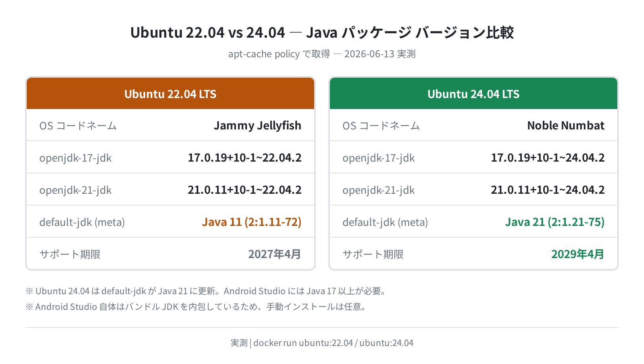Image resolution: width=644 pixels, height=364 pixels.
Task: Click the title 'Ubuntu 22.04 vs 24.04 — Java パッケージ バージョン比較'
Action: (x=322, y=32)
